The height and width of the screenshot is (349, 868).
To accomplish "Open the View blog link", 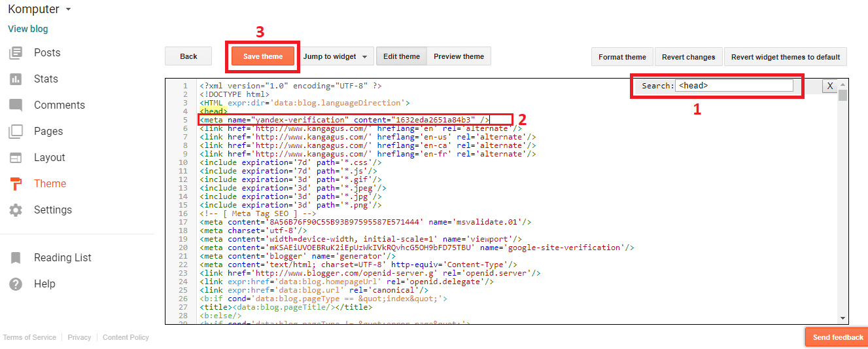I will point(27,29).
